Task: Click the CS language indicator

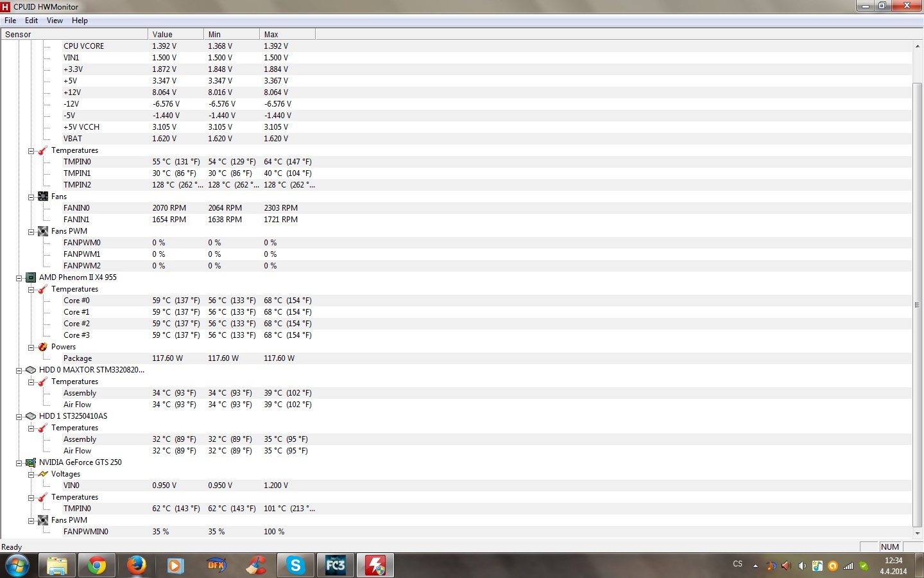Action: pos(738,564)
